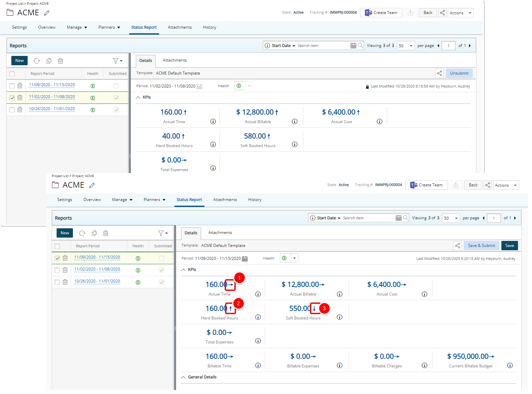Expand the Planners menu in the front window
The image size is (532, 394).
point(154,200)
